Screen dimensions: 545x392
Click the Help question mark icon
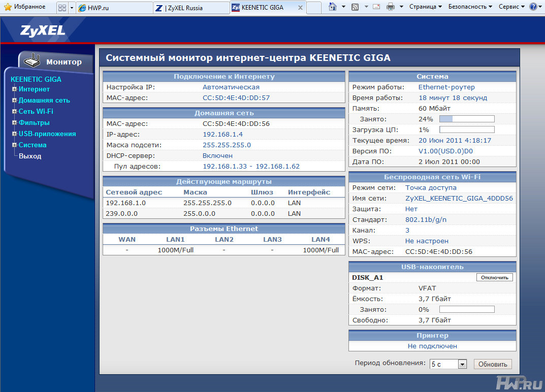[533, 7]
